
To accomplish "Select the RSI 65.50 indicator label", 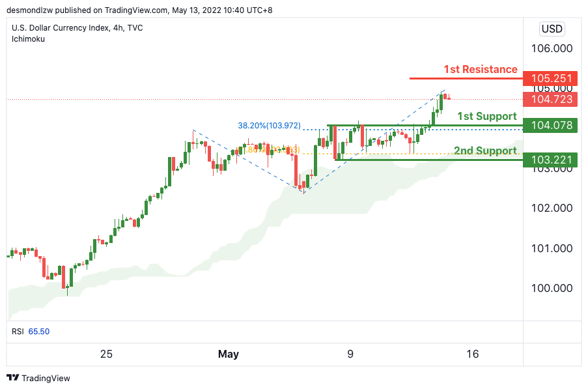I will point(31,331).
